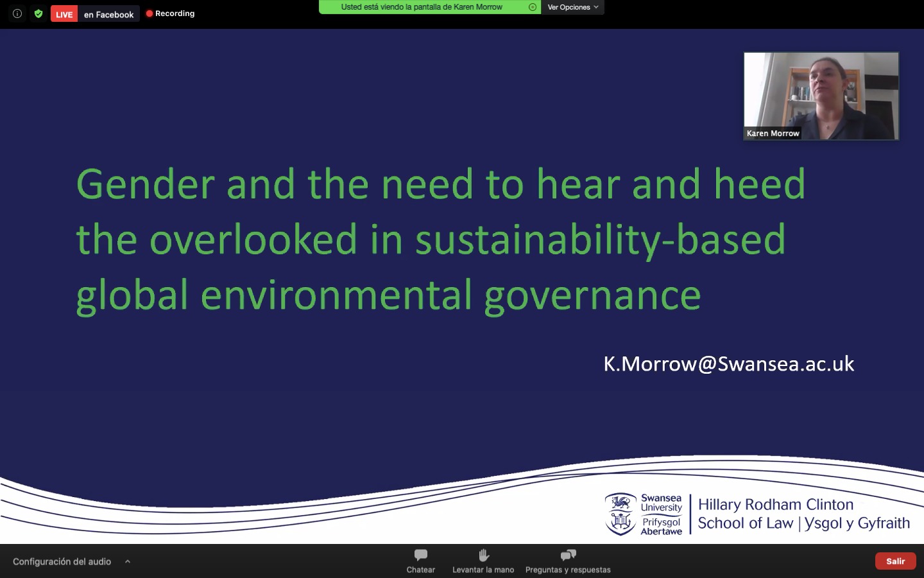This screenshot has width=924, height=578.
Task: Raise hand with Levantar la mano
Action: [x=483, y=561]
